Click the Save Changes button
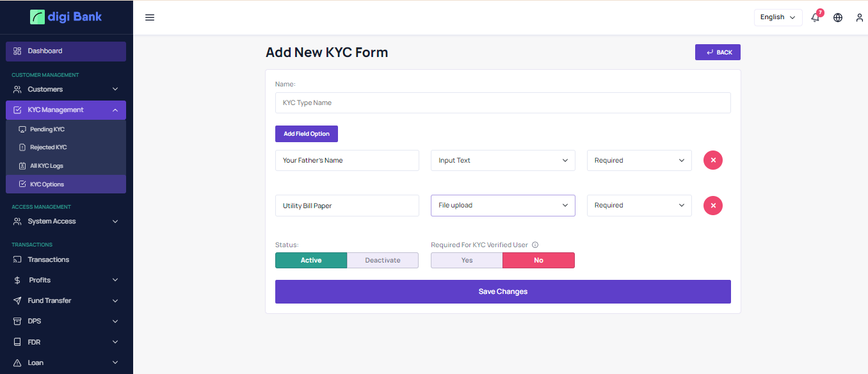 click(x=502, y=291)
